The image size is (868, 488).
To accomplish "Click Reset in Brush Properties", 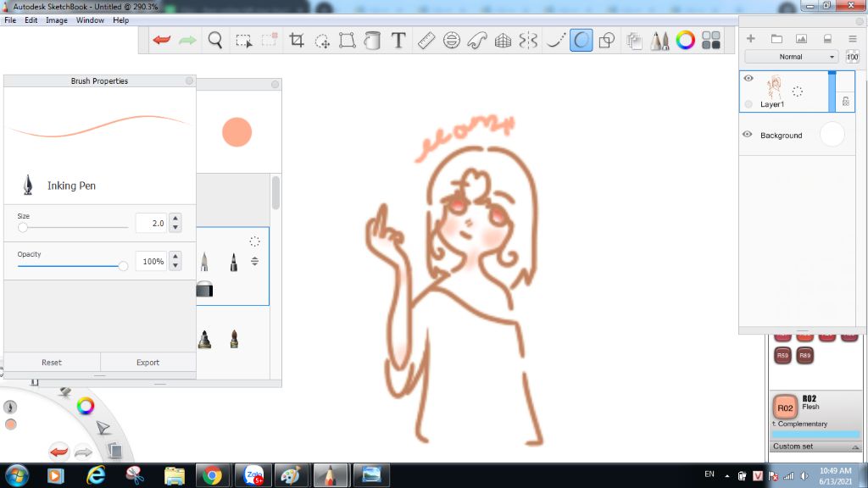I will tap(52, 363).
